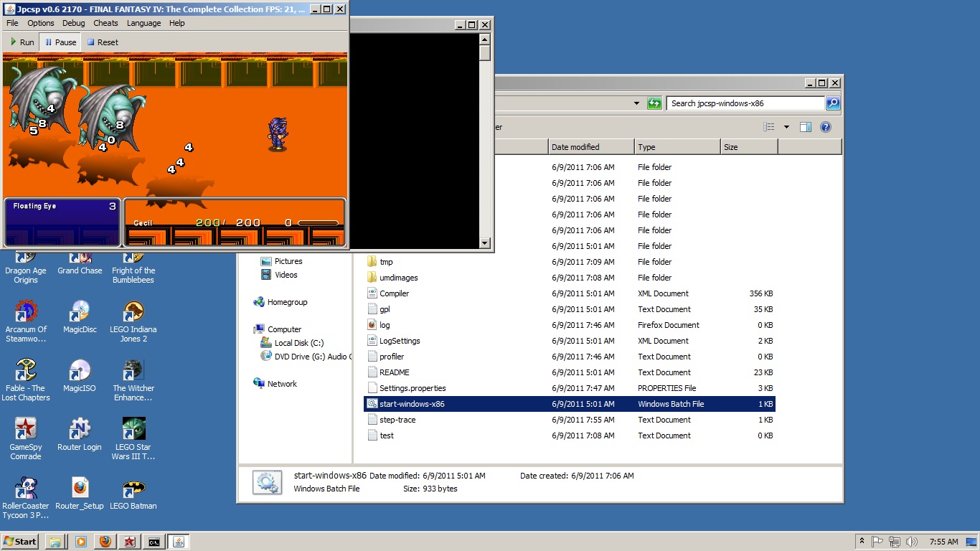Viewport: 980px width, 551px height.
Task: Click the Search jpcsp-windows-x86 input field
Action: 745,103
